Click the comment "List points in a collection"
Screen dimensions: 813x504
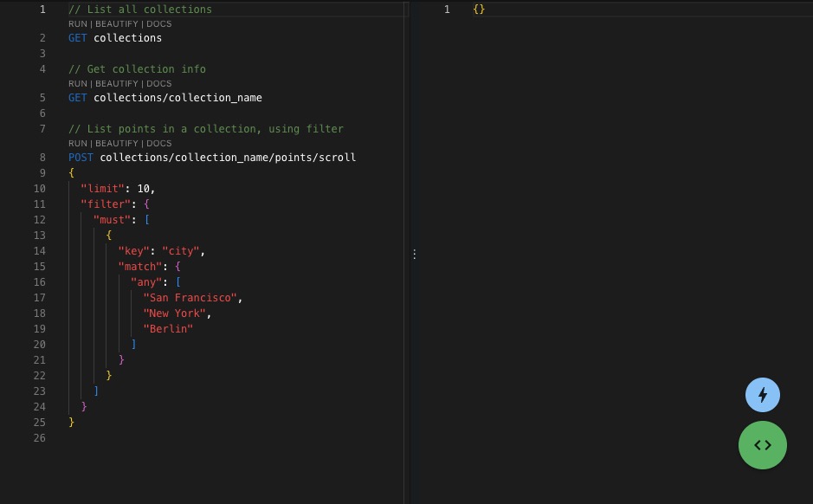[x=205, y=128]
